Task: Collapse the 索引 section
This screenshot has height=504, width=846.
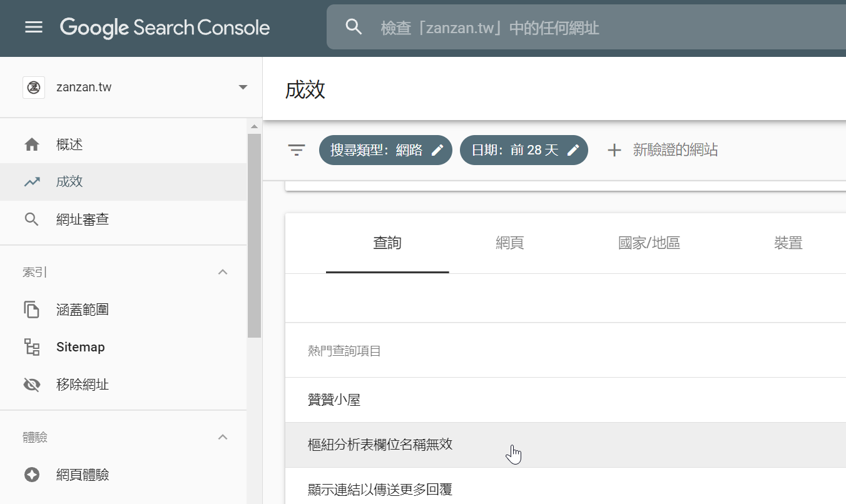Action: click(x=222, y=272)
